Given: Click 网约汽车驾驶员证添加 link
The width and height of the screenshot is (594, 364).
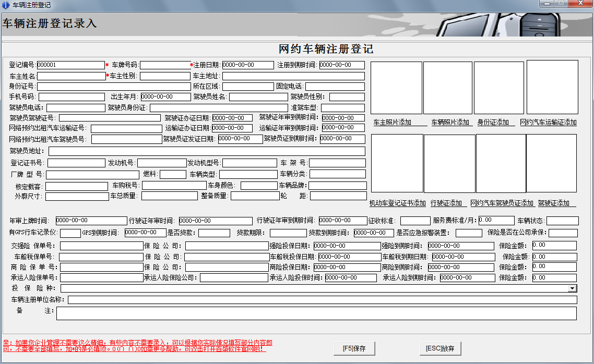Looking at the screenshot, I should (502, 203).
